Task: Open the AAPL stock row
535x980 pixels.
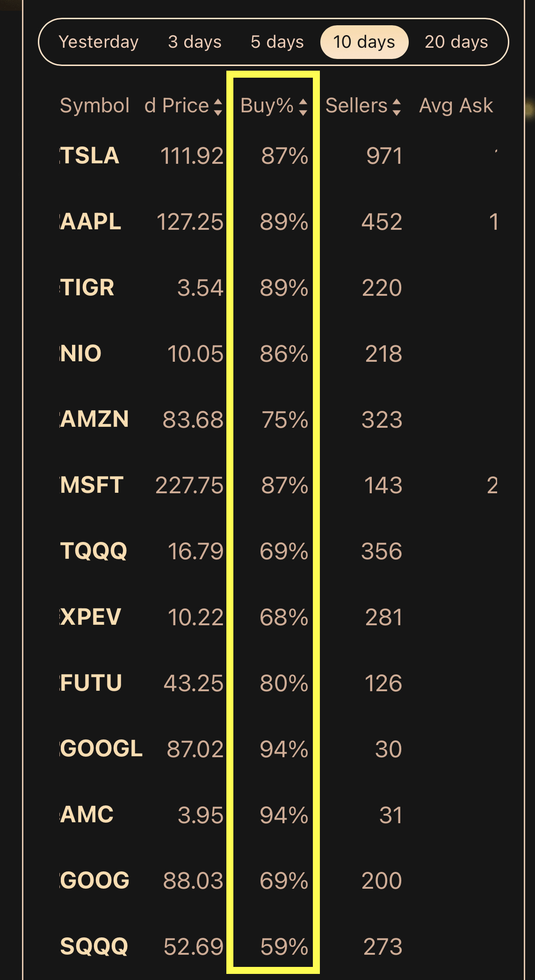Action: click(91, 222)
